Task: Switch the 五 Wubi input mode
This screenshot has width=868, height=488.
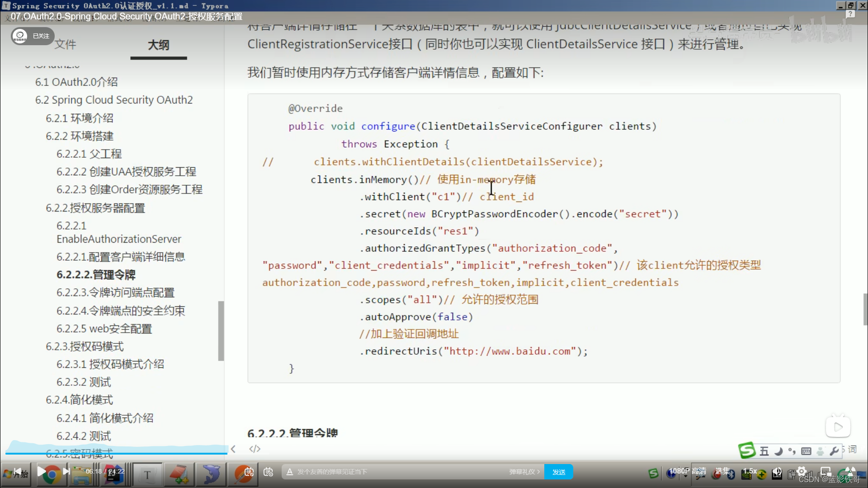Action: pos(764,451)
